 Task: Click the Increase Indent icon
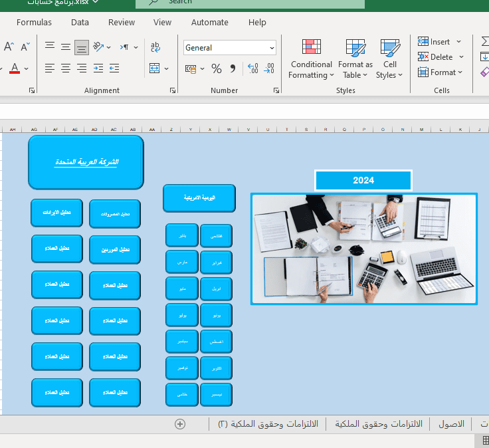[98, 68]
